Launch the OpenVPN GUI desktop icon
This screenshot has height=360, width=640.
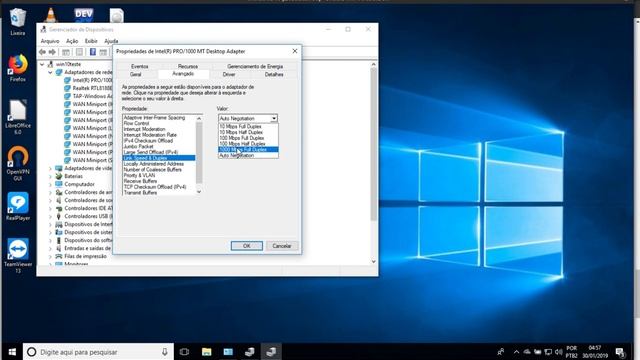(18, 163)
